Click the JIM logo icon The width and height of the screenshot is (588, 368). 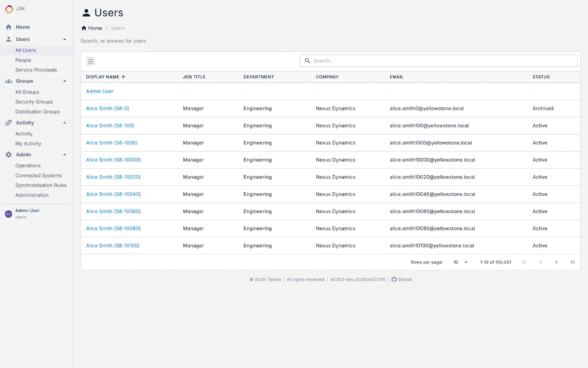click(x=9, y=9)
